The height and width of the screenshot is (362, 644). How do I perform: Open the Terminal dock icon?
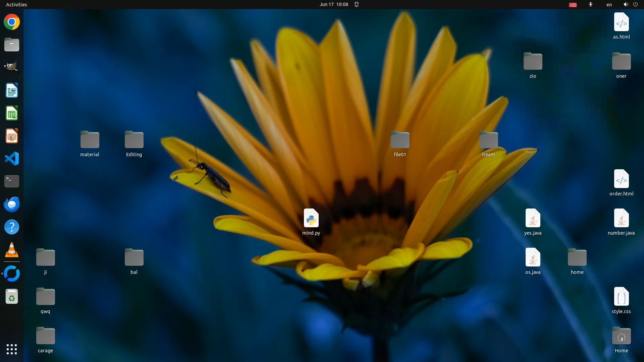pyautogui.click(x=12, y=181)
